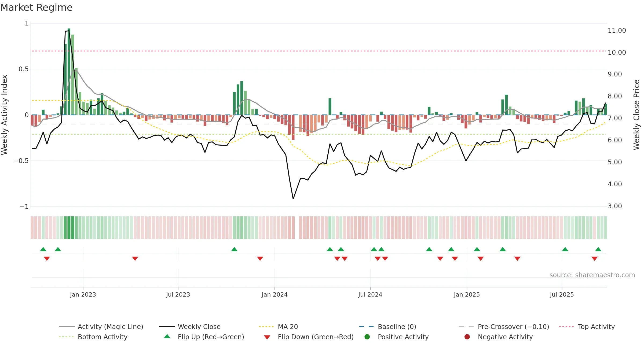Toggle the Bottom Activity legend entry

[93, 337]
